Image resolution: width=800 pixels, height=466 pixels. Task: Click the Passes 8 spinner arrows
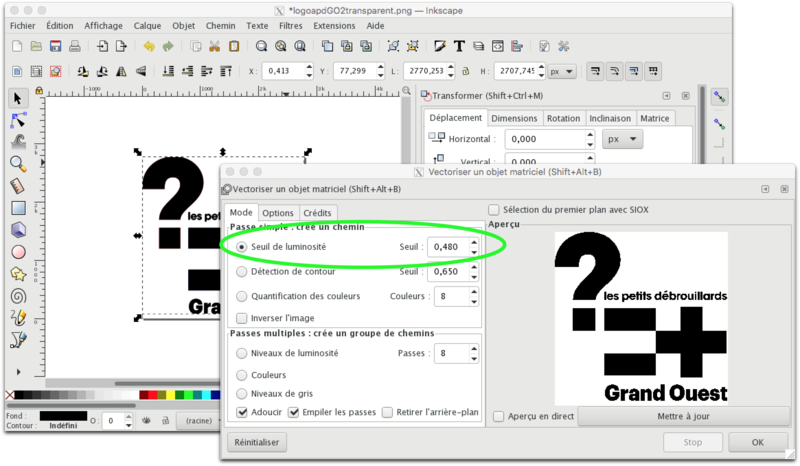(474, 353)
